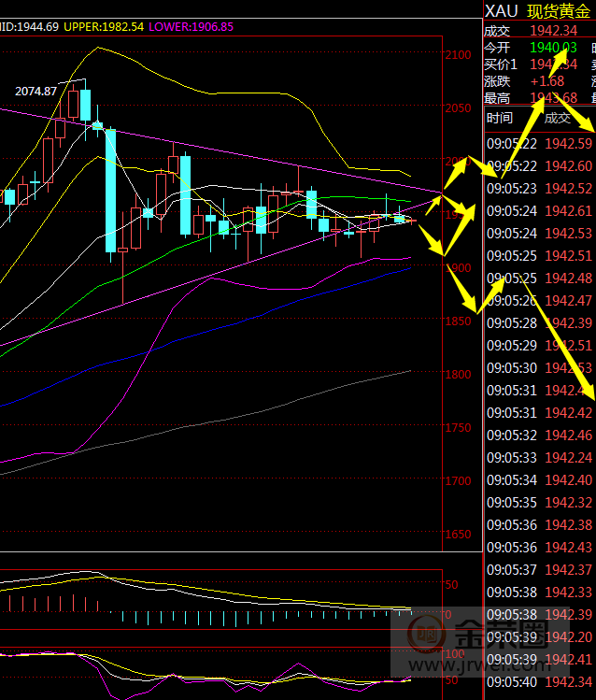Select the 09:05:23 tick row
The height and width of the screenshot is (700, 596).
coord(539,188)
